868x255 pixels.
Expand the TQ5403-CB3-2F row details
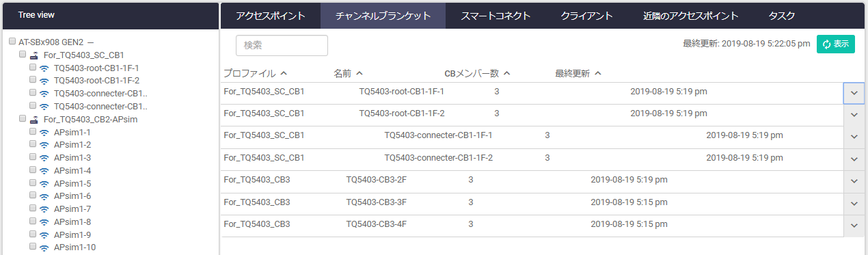click(x=854, y=182)
